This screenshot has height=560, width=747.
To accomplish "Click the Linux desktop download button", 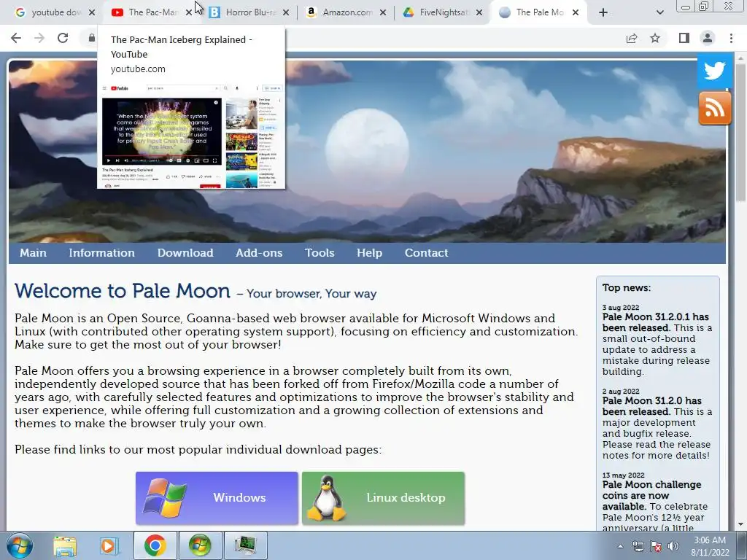I will click(x=383, y=498).
